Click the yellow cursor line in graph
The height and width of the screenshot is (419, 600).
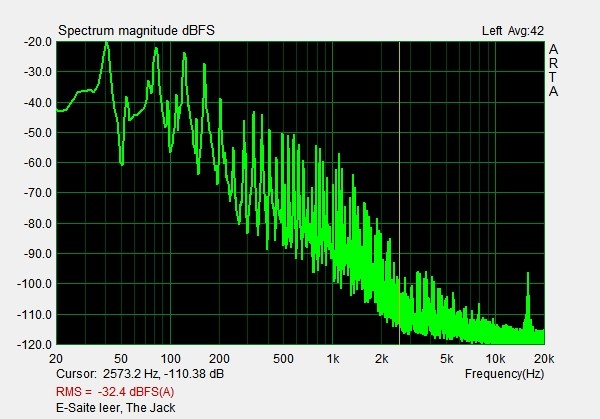(x=399, y=193)
